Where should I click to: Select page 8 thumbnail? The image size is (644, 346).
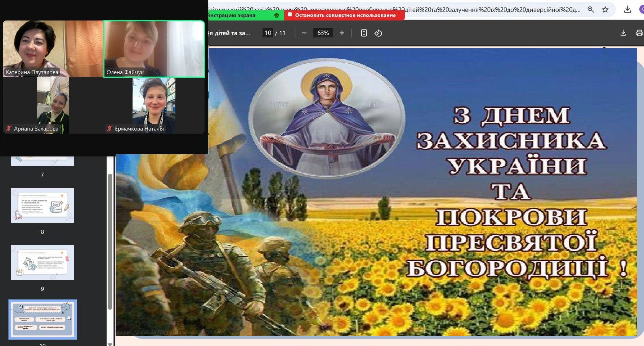[43, 205]
